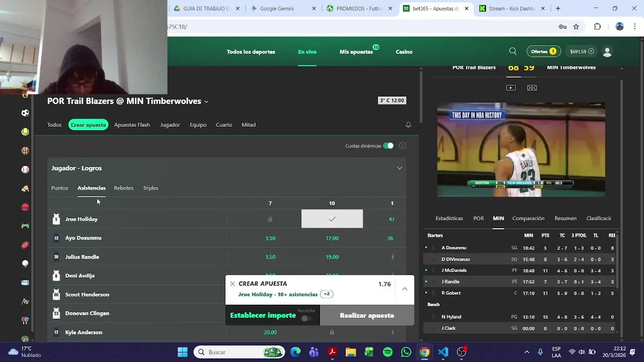Go to Todos los deportes
Screen dimensions: 644x362
tap(251, 52)
